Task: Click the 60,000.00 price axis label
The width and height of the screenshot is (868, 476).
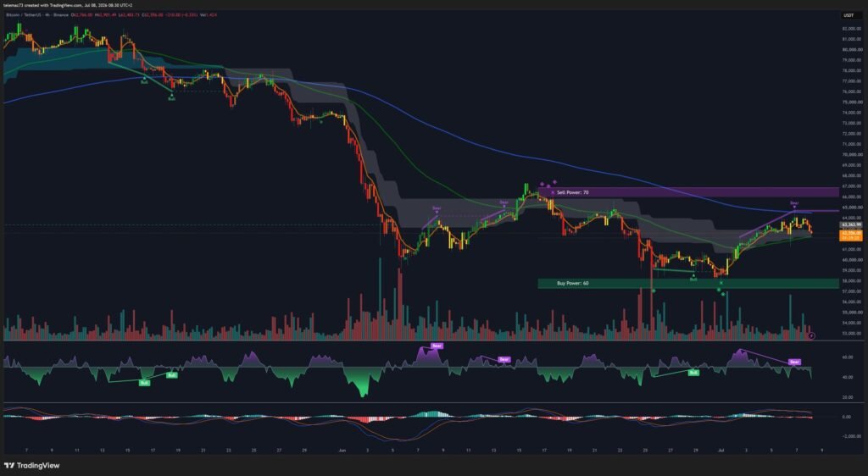Action: point(851,260)
